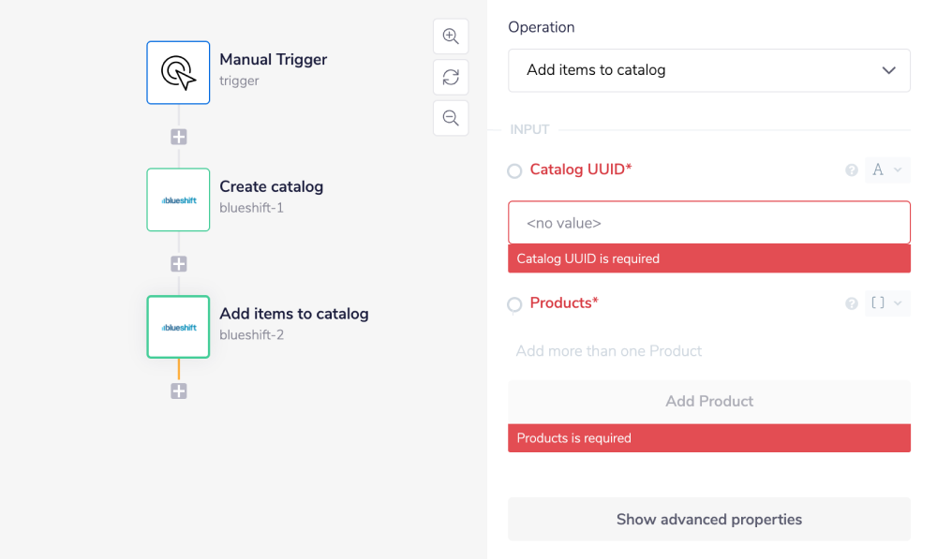The height and width of the screenshot is (560, 937).
Task: Click Show advanced properties button
Action: tap(709, 519)
